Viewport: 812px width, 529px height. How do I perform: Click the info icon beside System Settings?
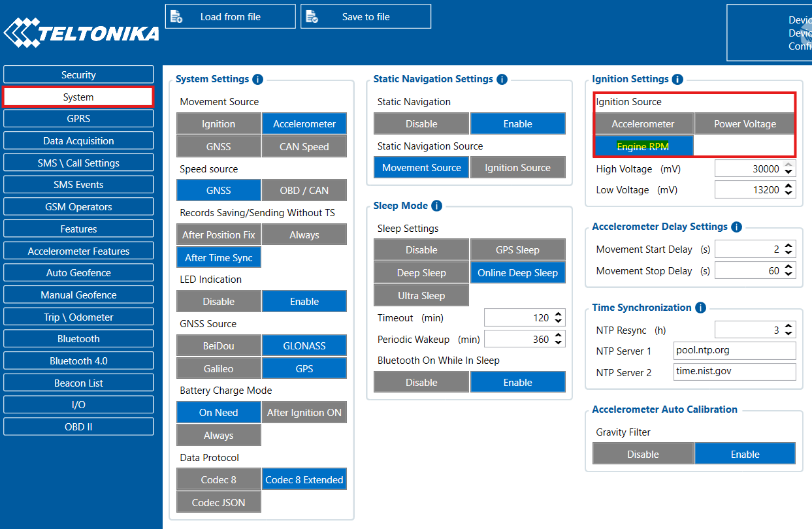[257, 80]
